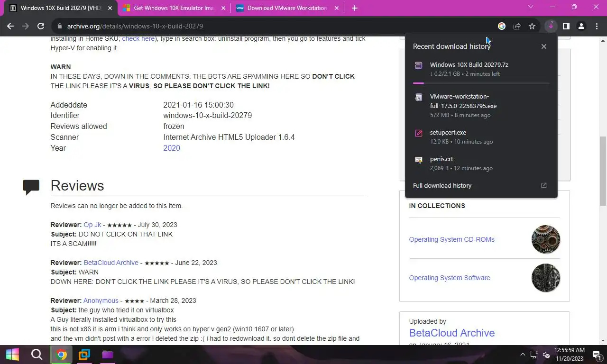Open Operating System CD-ROMs collection
Screen dimensions: 607x364
451,239
